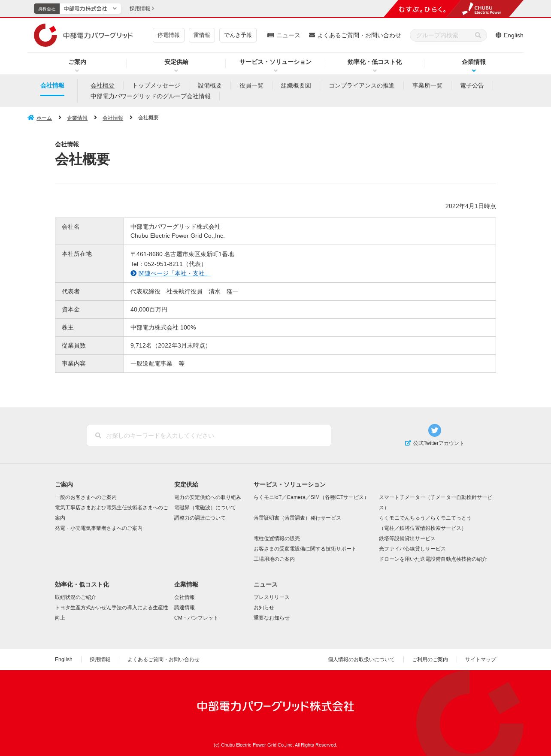This screenshot has height=756, width=551.
Task: Open コンプライアンスの推進 in the submenu
Action: point(362,85)
